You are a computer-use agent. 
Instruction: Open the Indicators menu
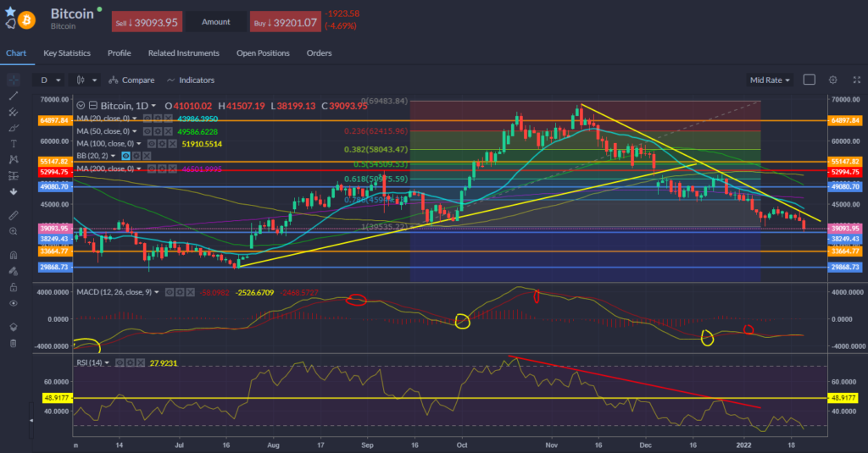click(x=192, y=80)
